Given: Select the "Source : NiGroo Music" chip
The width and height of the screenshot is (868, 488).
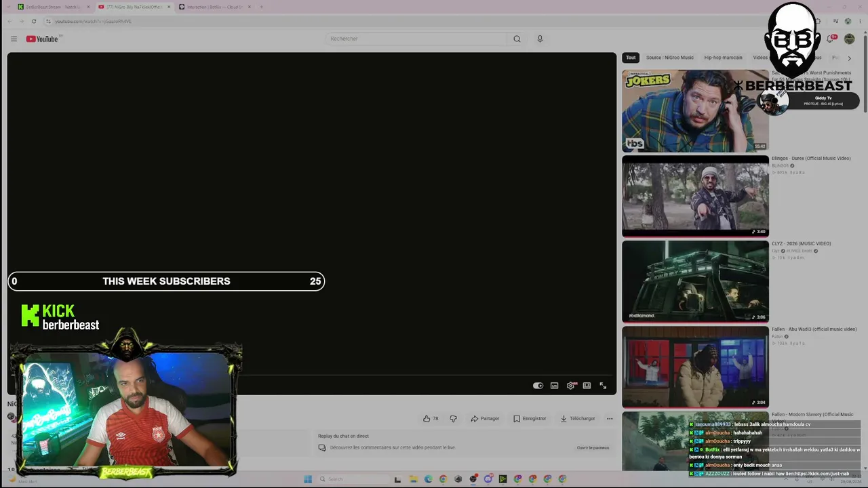Looking at the screenshot, I should coord(670,58).
